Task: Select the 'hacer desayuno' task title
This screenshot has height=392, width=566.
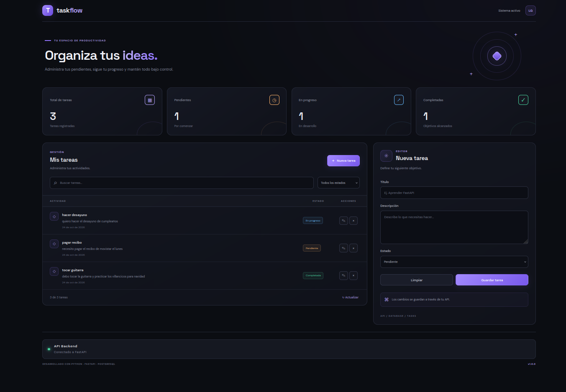Action: tap(74, 215)
